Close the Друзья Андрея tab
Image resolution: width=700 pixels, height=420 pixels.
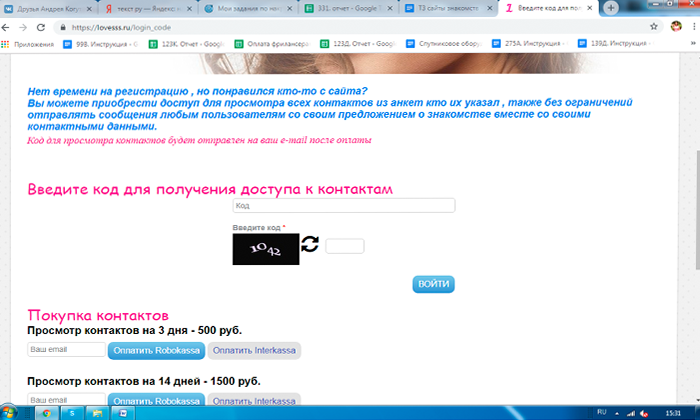point(89,8)
